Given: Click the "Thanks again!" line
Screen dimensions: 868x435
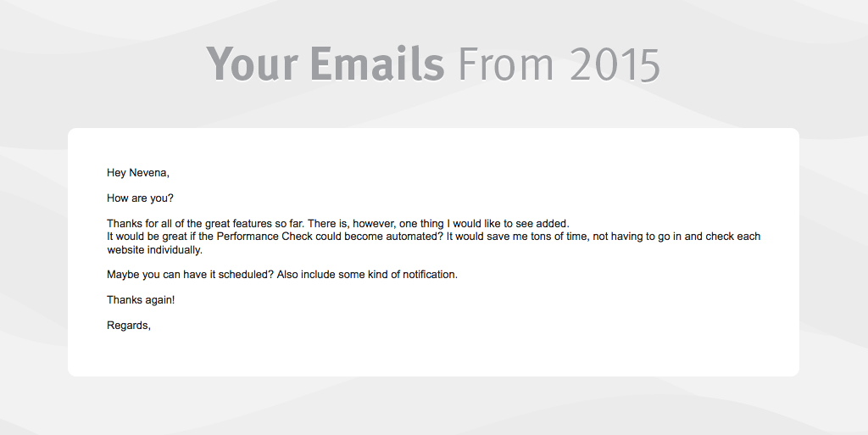Looking at the screenshot, I should coord(141,299).
